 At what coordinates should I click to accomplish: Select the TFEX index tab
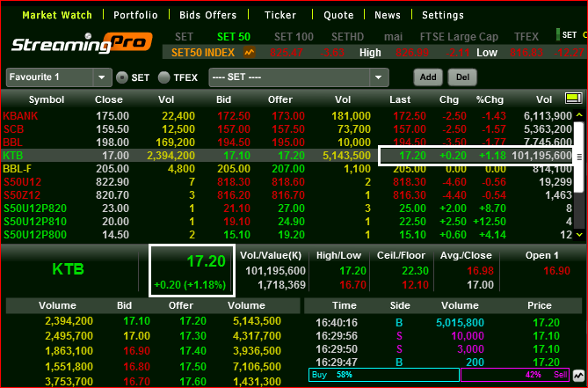coord(526,37)
